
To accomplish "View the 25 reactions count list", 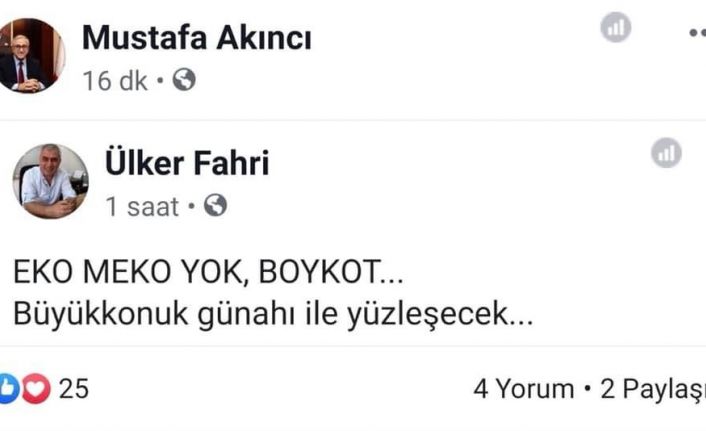I will [73, 388].
